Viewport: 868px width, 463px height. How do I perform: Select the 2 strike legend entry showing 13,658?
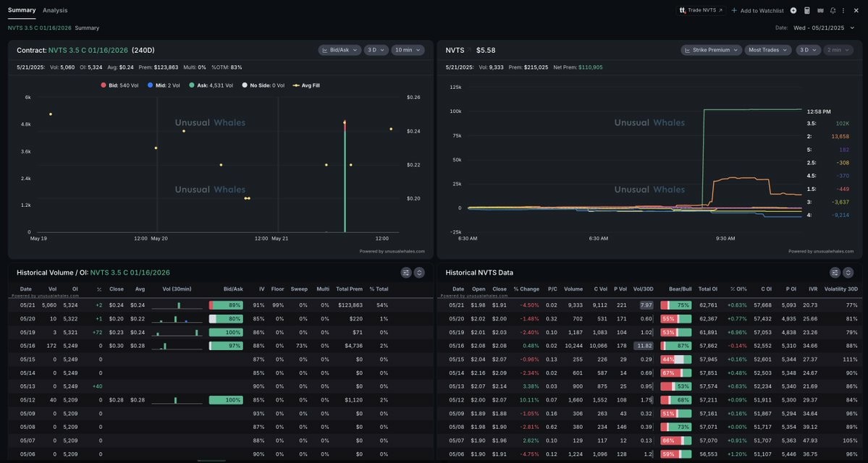point(828,136)
